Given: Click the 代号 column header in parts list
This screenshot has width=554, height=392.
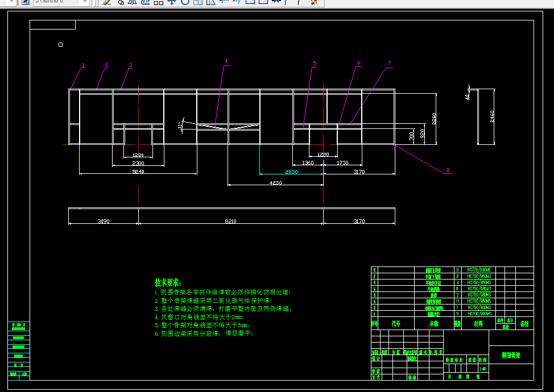Looking at the screenshot, I should point(396,324).
